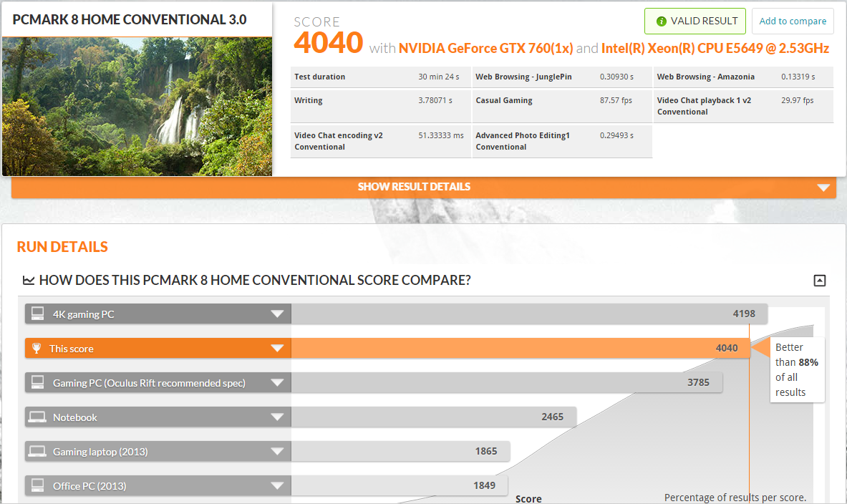This screenshot has width=847, height=504.
Task: Click the 4198 score bar
Action: (529, 314)
